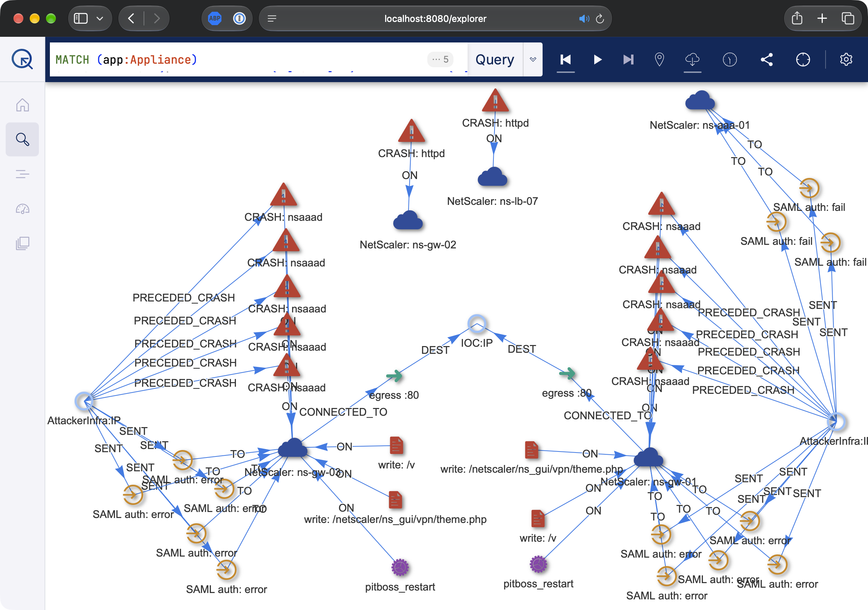Viewport: 868px width, 610px height.
Task: Show the Safari tab overview
Action: pyautogui.click(x=847, y=18)
